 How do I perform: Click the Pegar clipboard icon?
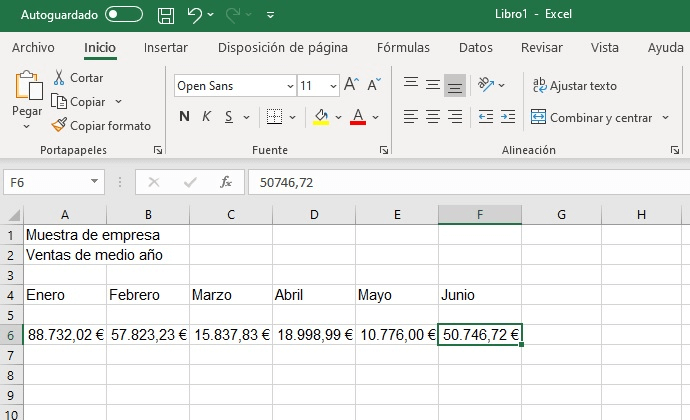coord(28,85)
